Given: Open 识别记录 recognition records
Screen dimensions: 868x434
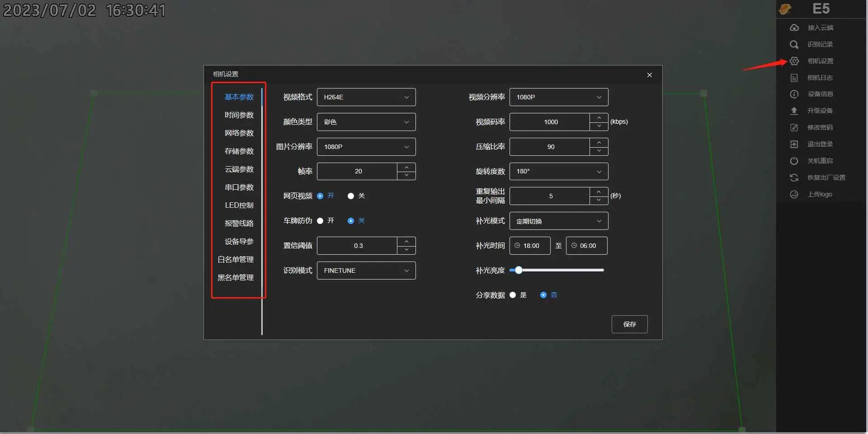Looking at the screenshot, I should 821,44.
